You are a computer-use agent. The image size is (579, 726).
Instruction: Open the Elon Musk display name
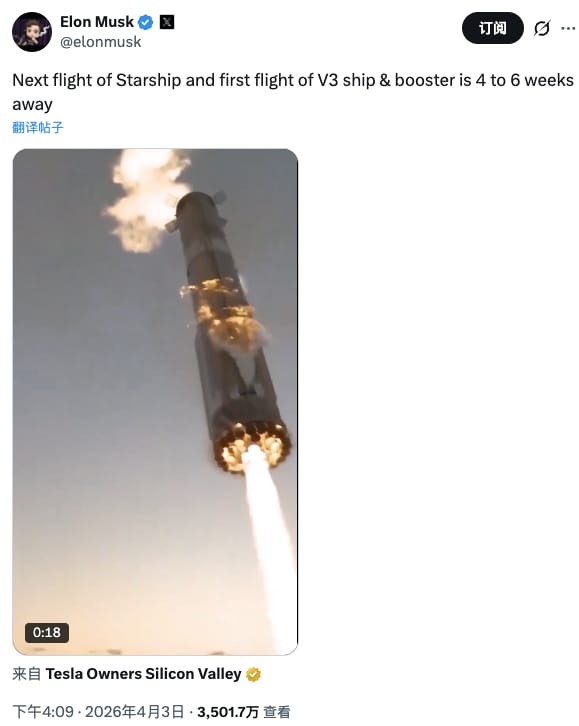coord(97,22)
